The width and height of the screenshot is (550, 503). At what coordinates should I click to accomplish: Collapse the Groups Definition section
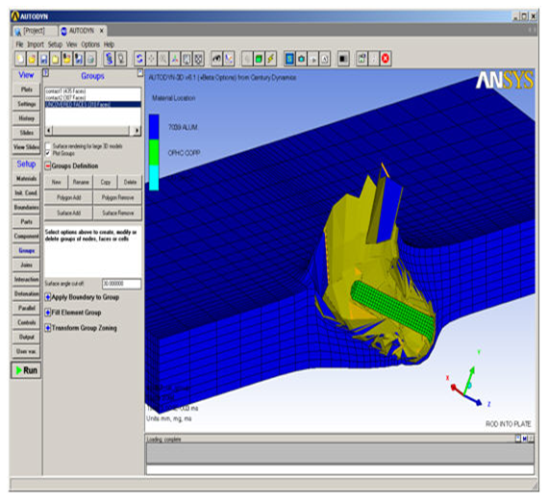pyautogui.click(x=48, y=166)
